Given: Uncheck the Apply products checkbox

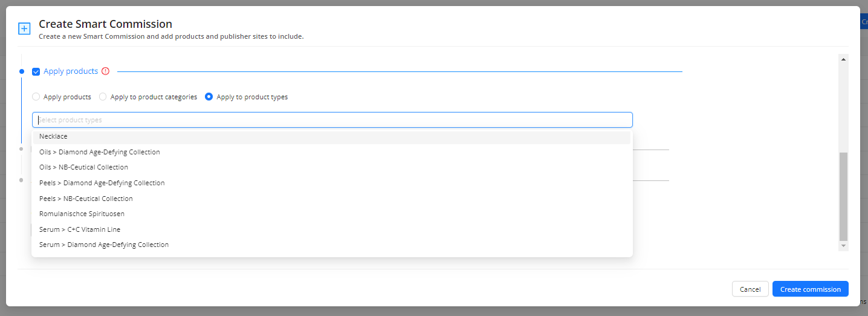Looking at the screenshot, I should tap(36, 71).
